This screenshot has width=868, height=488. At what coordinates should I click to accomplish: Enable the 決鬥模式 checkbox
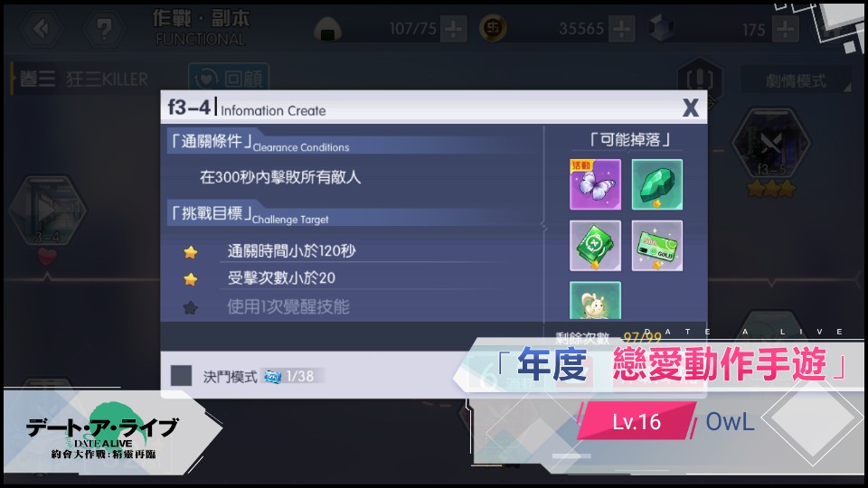tap(182, 376)
